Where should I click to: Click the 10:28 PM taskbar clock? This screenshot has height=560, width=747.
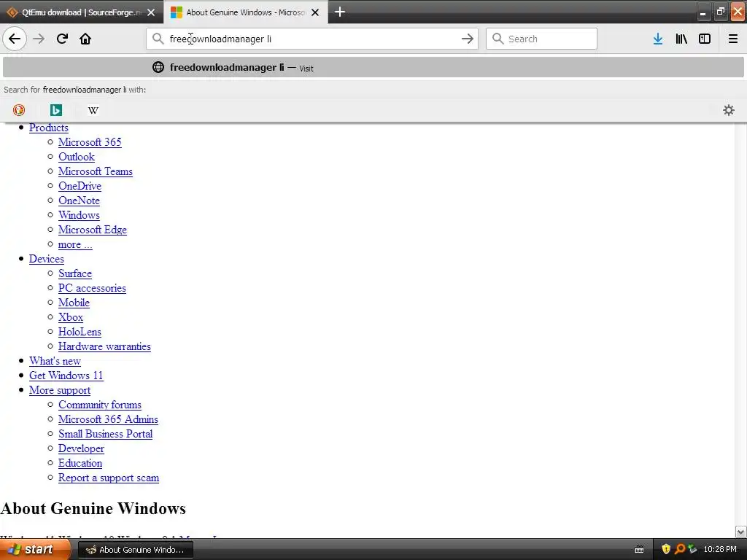[720, 549]
